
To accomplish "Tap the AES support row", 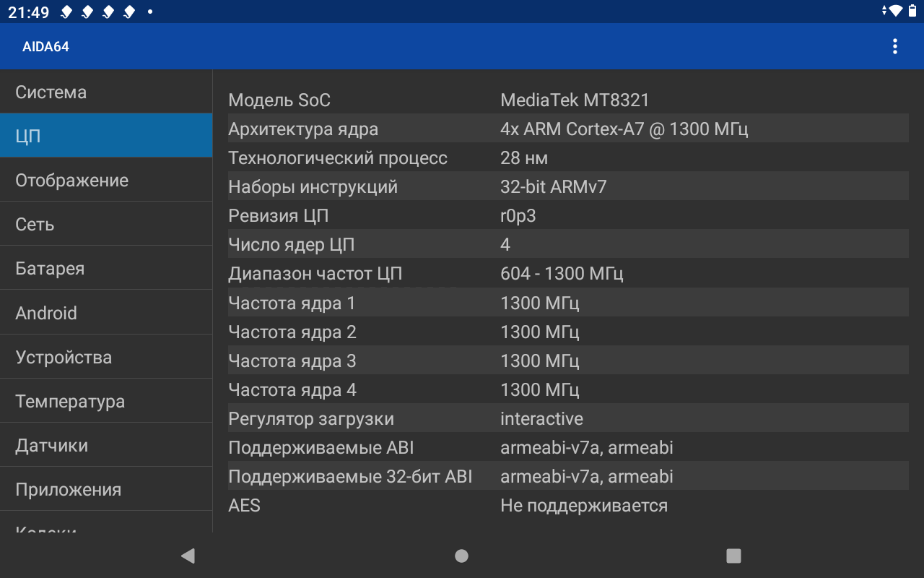I will [x=568, y=506].
